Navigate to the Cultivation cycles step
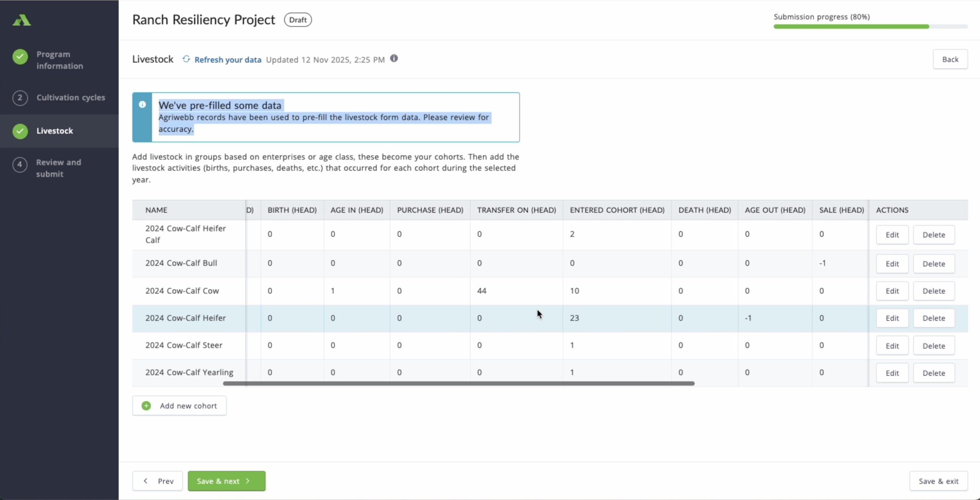This screenshot has height=500, width=980. click(x=71, y=98)
